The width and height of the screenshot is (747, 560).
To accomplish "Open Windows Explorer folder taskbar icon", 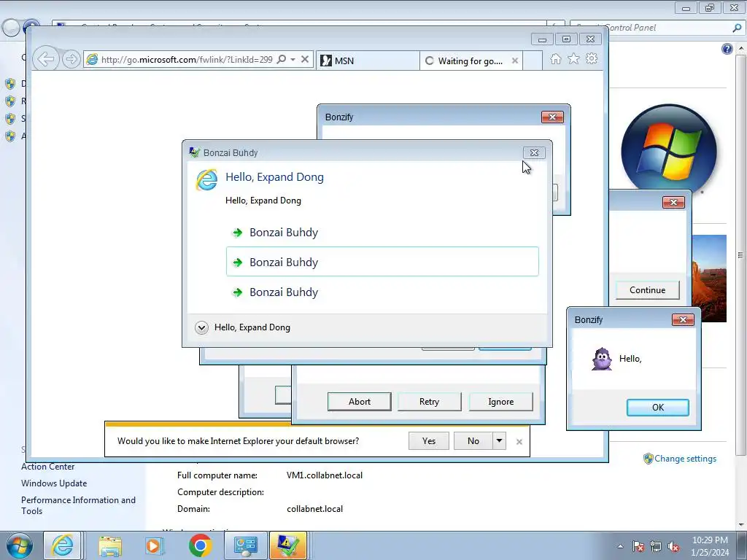I will pos(110,545).
